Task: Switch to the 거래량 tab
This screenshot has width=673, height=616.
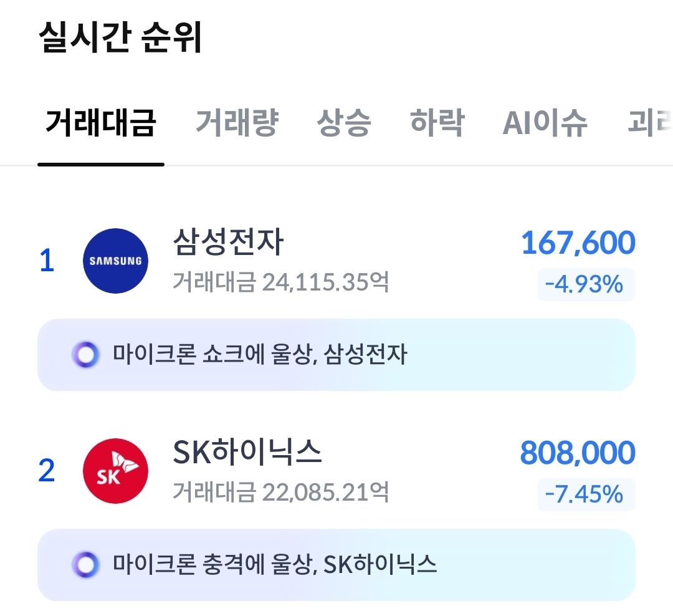Action: click(x=237, y=123)
